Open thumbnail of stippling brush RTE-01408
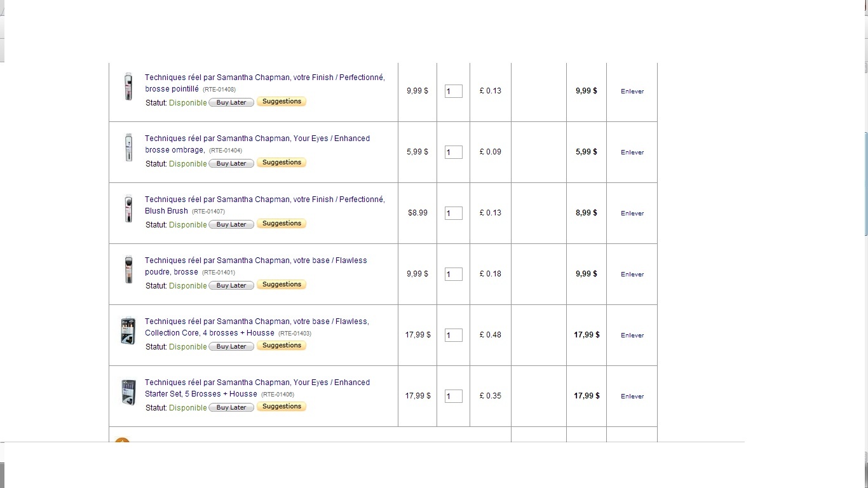The image size is (868, 488). click(x=128, y=86)
